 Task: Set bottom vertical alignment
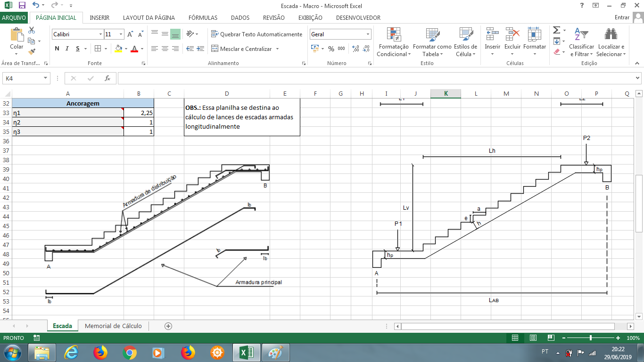(x=175, y=34)
